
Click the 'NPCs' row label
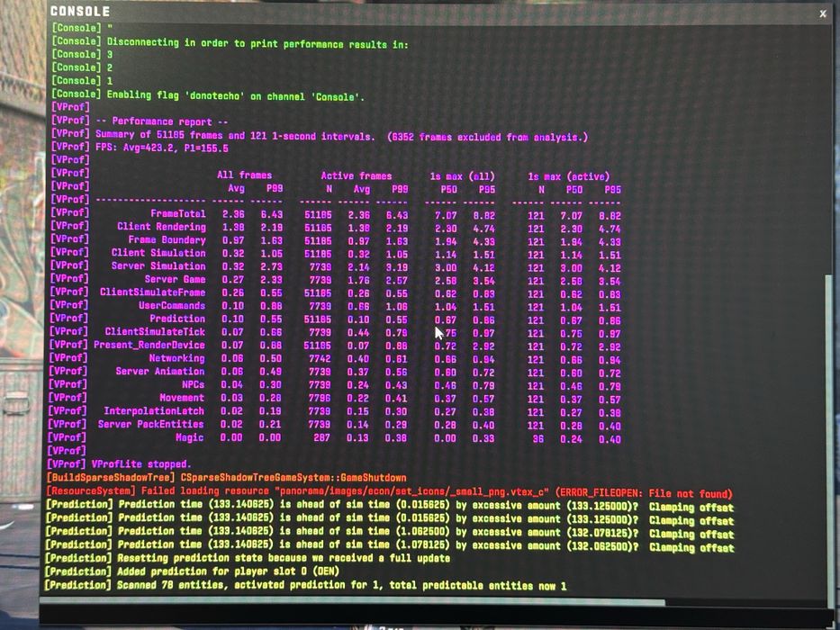coord(194,384)
